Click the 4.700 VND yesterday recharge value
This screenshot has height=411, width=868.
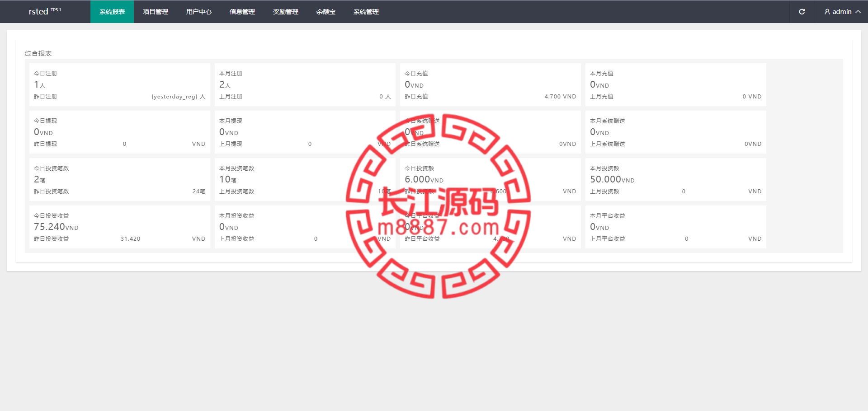pyautogui.click(x=560, y=97)
